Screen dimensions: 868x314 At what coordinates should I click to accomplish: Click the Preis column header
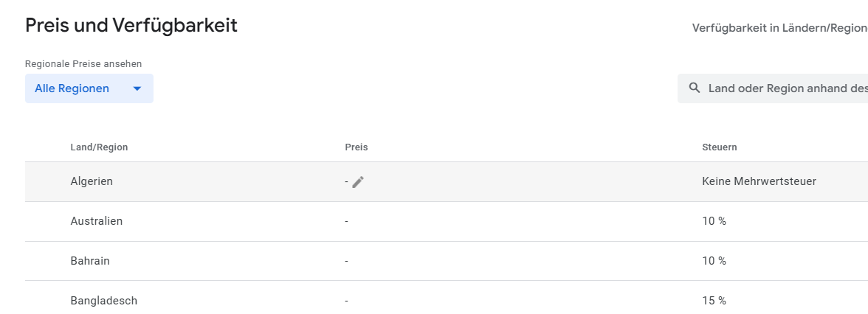tap(356, 147)
